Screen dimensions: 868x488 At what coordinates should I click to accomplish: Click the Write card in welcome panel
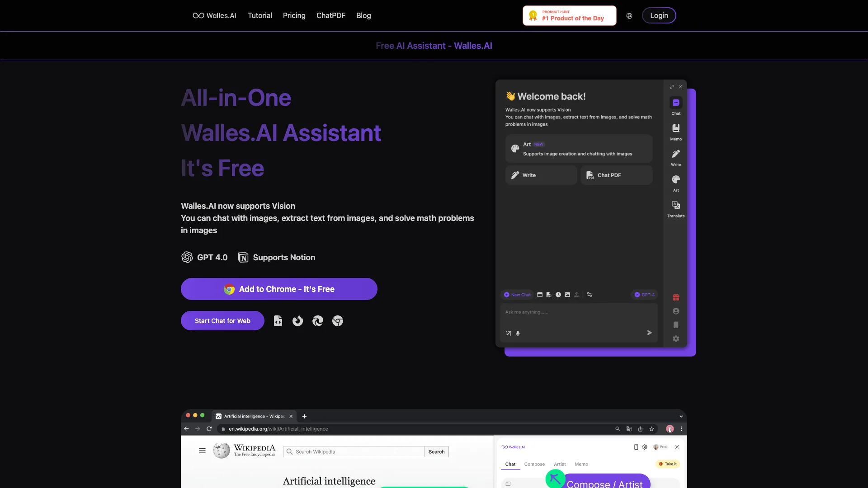(x=541, y=175)
